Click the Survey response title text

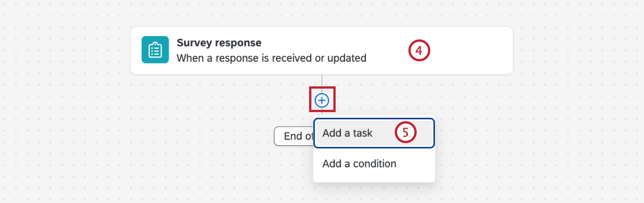(x=219, y=43)
